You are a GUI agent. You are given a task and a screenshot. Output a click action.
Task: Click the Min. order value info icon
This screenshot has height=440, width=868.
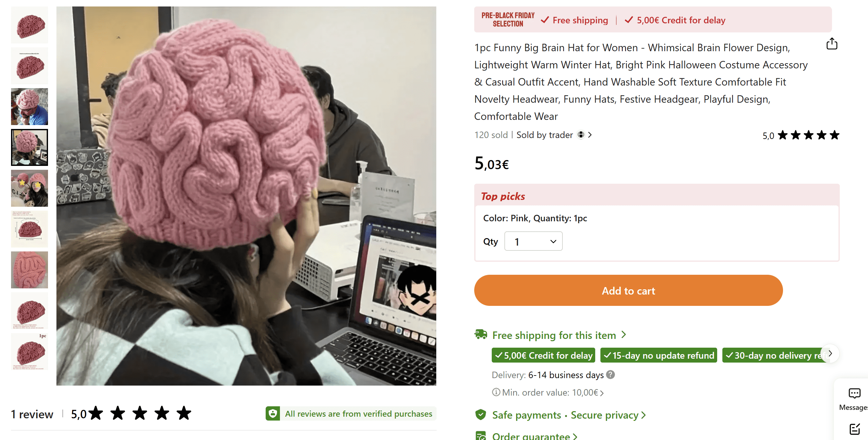tap(496, 392)
